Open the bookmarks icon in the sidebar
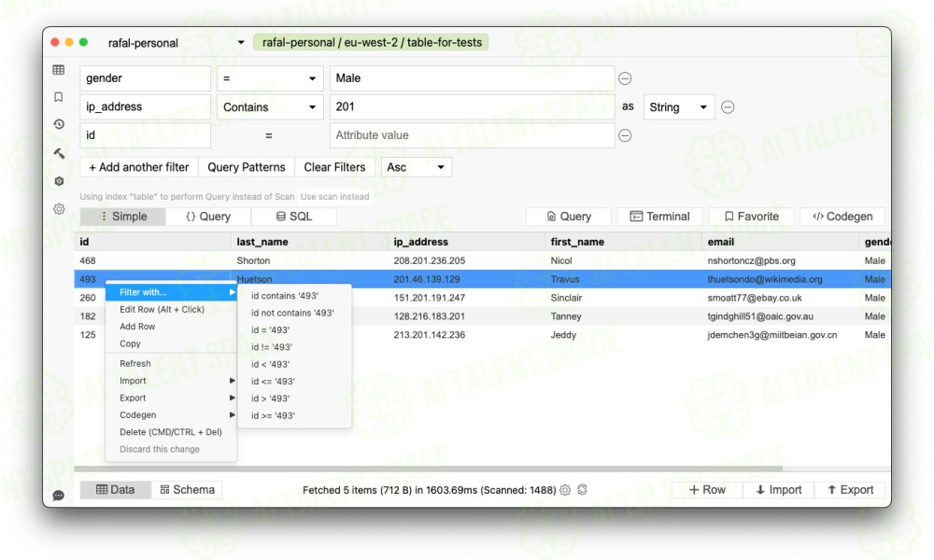This screenshot has height=560, width=934. tap(58, 96)
